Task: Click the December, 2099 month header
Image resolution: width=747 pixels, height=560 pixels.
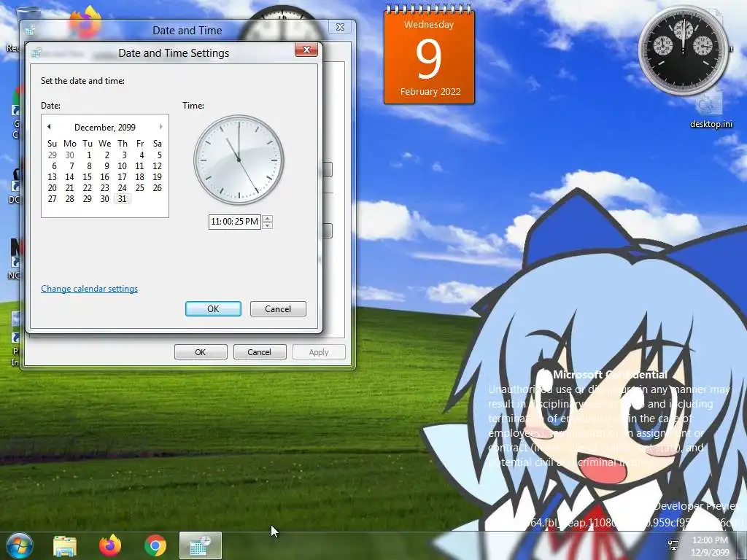Action: (x=105, y=127)
